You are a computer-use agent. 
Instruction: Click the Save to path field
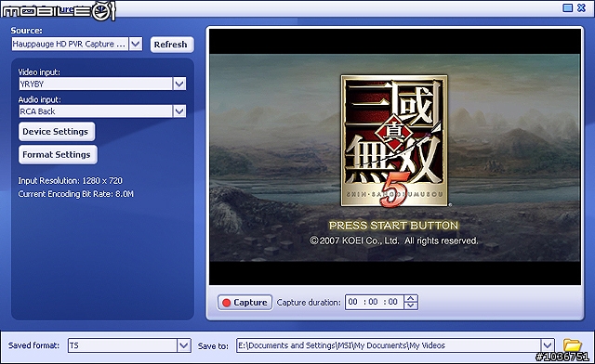click(389, 345)
